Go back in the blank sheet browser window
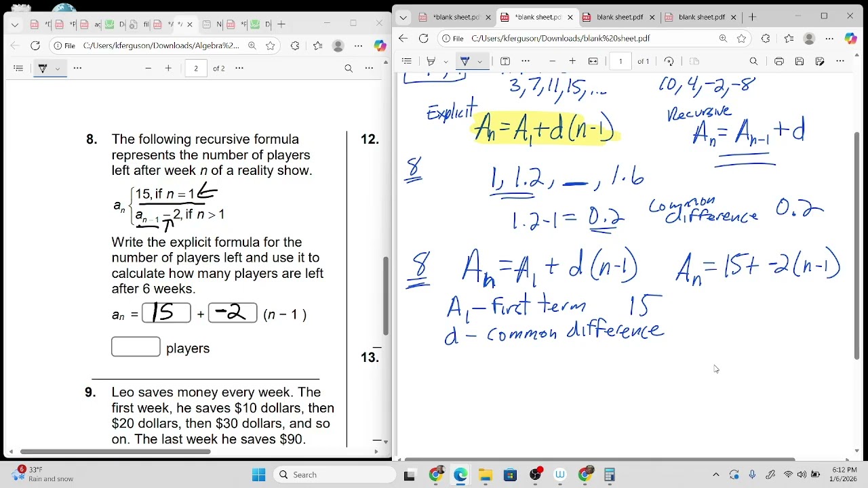 coord(403,39)
